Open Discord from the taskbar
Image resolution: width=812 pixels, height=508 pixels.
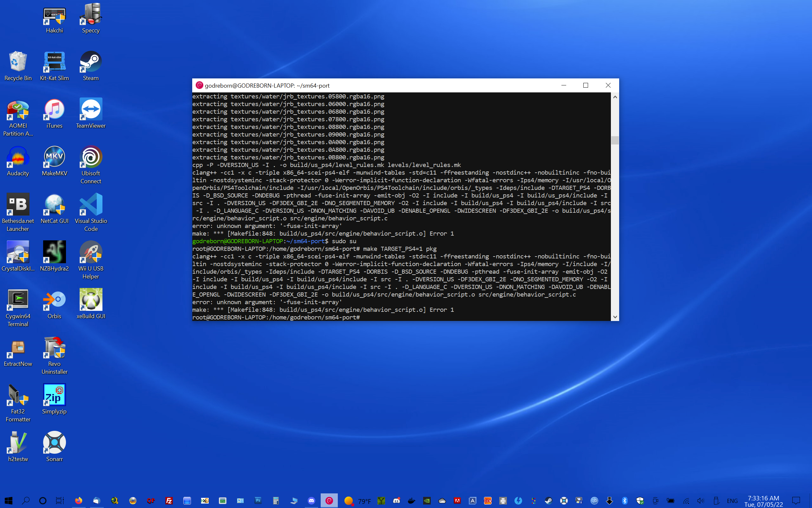[x=311, y=501]
